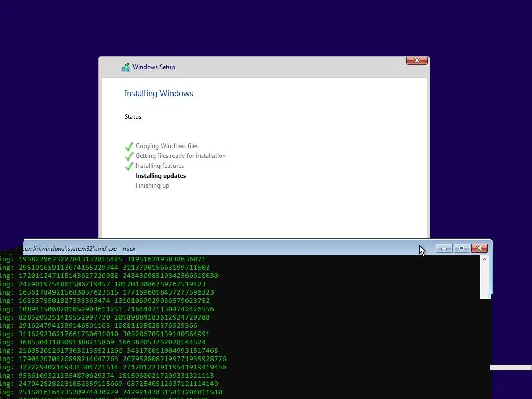Close the Windows Setup dialog
This screenshot has width=532, height=399.
[417, 60]
